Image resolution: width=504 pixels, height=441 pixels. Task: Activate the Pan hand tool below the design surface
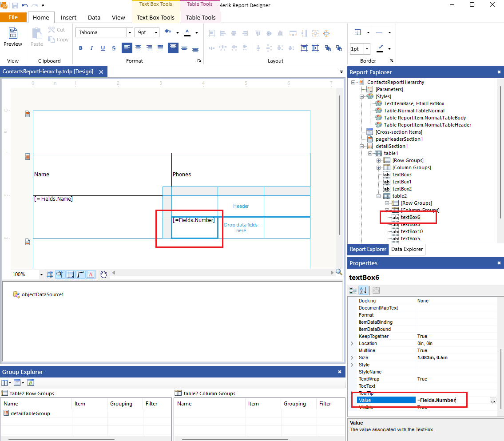pos(103,274)
